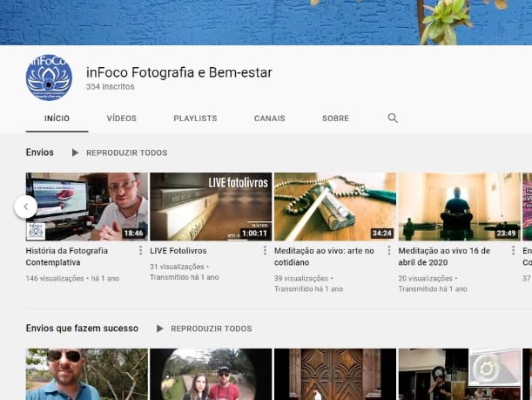Click play icon beside Envios Reproduzir Todos
The height and width of the screenshot is (400, 532).
coord(75,153)
